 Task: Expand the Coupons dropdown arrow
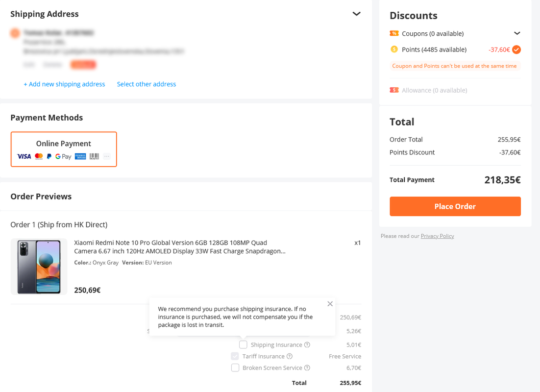click(x=517, y=33)
